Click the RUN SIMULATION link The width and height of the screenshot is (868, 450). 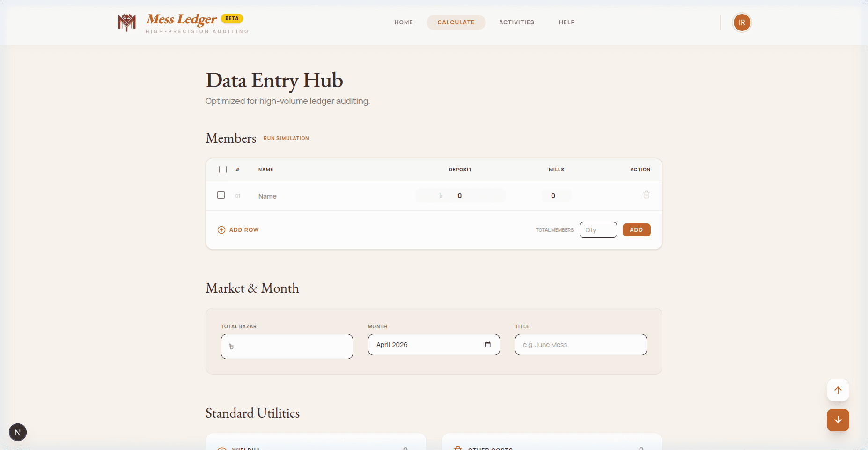tap(286, 138)
